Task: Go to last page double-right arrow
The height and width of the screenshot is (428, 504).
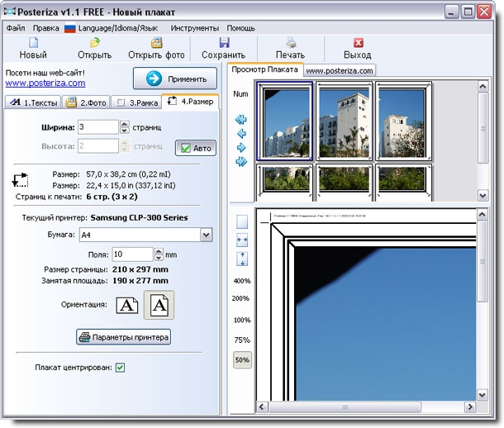Action: pyautogui.click(x=241, y=161)
